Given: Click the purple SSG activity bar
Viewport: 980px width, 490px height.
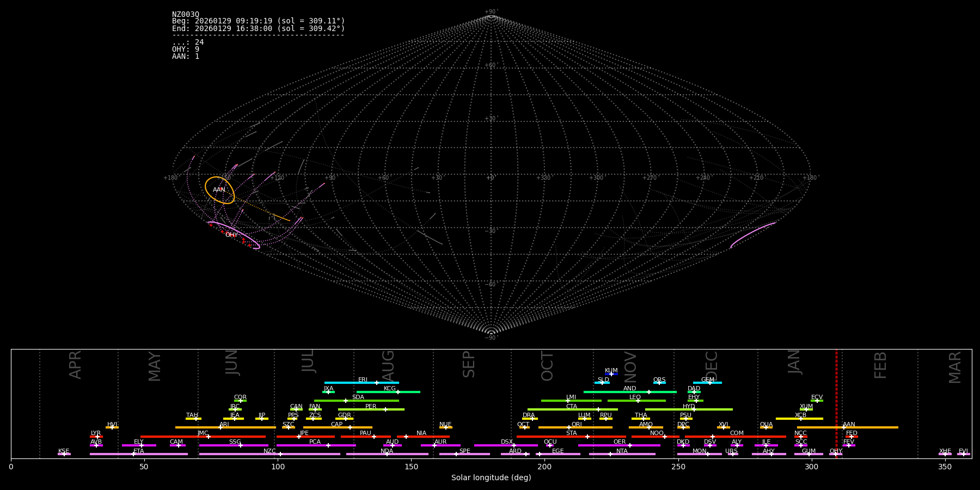Looking at the screenshot, I should click(x=234, y=445).
